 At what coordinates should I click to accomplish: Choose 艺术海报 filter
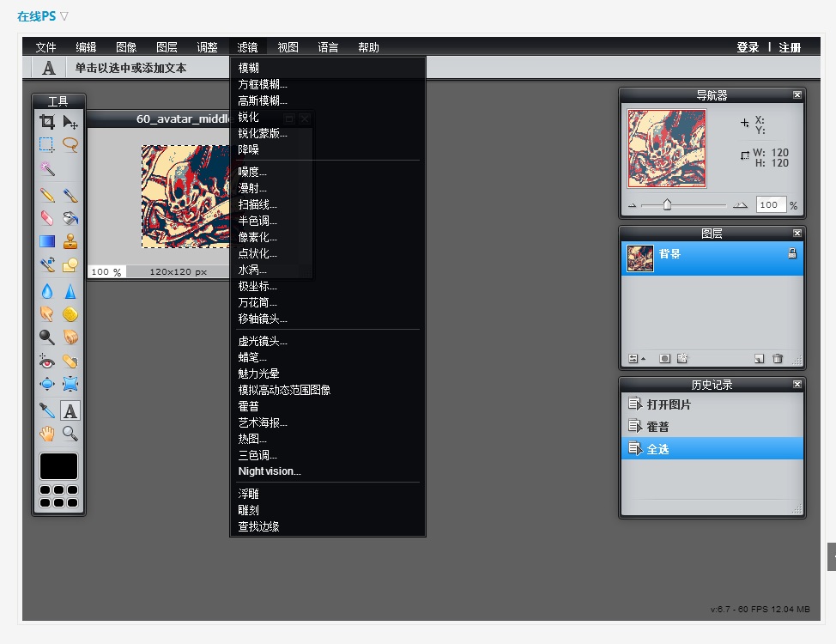click(327, 422)
